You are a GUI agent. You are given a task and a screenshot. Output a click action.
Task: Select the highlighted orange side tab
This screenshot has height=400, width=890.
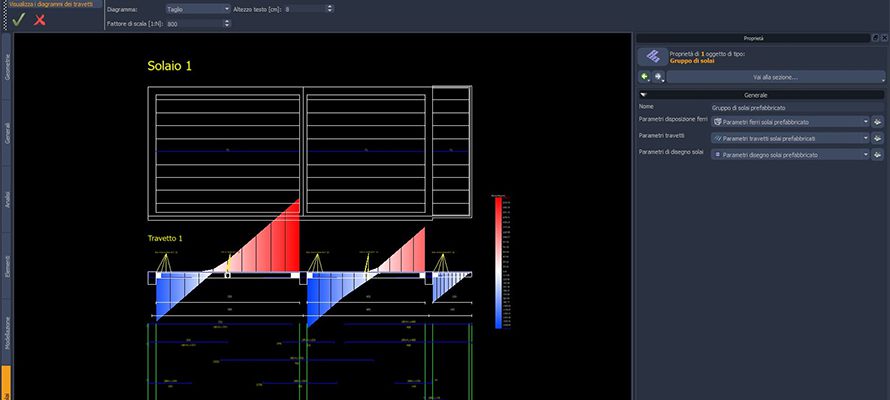click(6, 383)
